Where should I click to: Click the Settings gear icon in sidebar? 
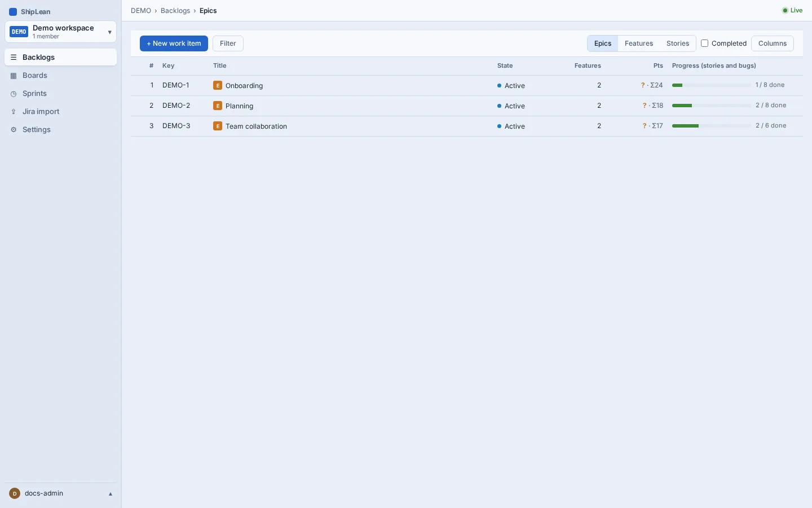(x=14, y=130)
